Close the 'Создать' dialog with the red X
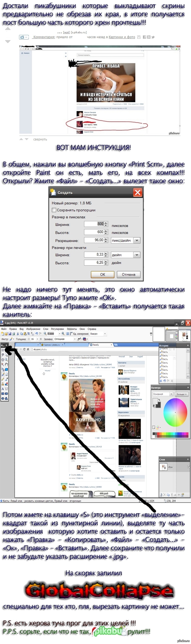The width and height of the screenshot is (191, 644). pyautogui.click(x=138, y=192)
